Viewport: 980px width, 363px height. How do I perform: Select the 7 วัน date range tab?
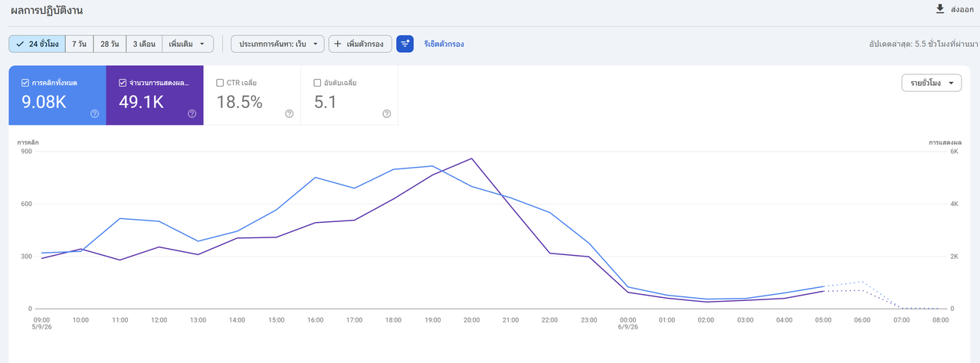[x=79, y=44]
